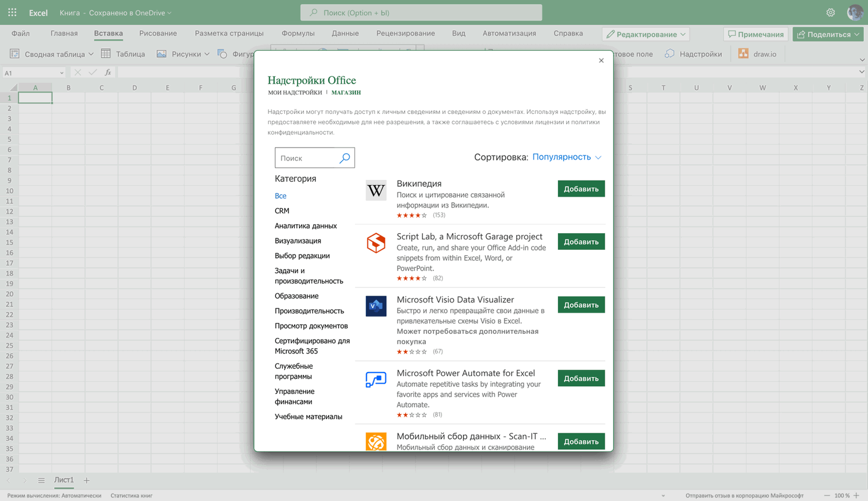Viewport: 868px width, 501px height.
Task: Switch to the Draw tab (Рисование)
Action: [x=158, y=34]
